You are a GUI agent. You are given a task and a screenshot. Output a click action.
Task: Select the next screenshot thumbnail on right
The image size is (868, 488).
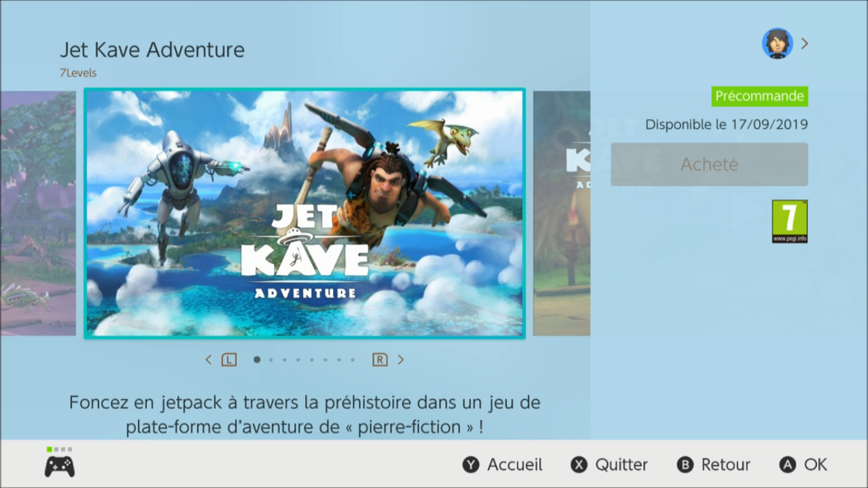click(561, 213)
